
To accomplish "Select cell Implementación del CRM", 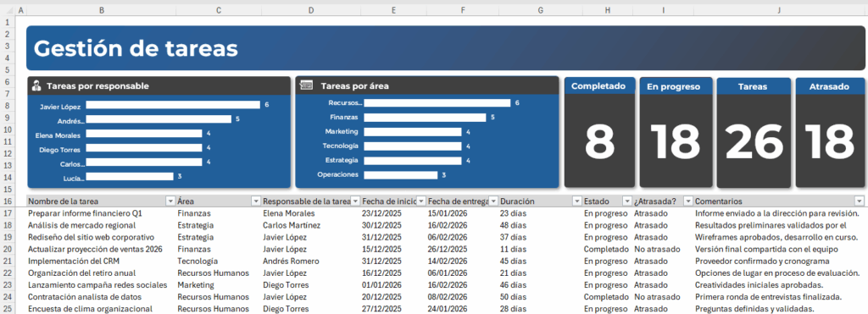I will click(x=101, y=261).
